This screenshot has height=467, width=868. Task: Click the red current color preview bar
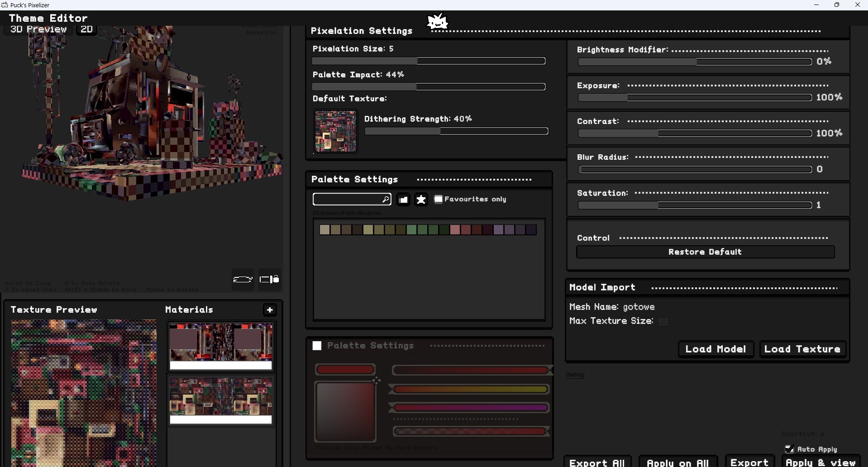[345, 370]
